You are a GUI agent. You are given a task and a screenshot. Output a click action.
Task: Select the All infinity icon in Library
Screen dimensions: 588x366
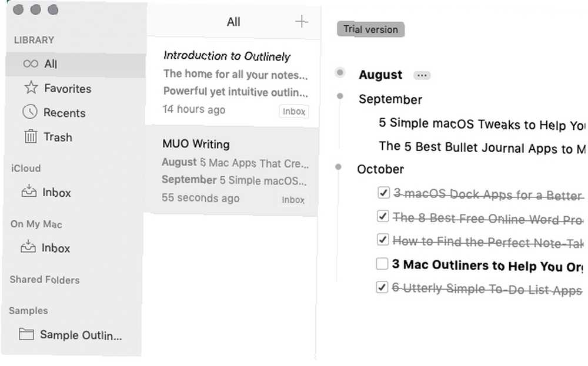point(31,63)
